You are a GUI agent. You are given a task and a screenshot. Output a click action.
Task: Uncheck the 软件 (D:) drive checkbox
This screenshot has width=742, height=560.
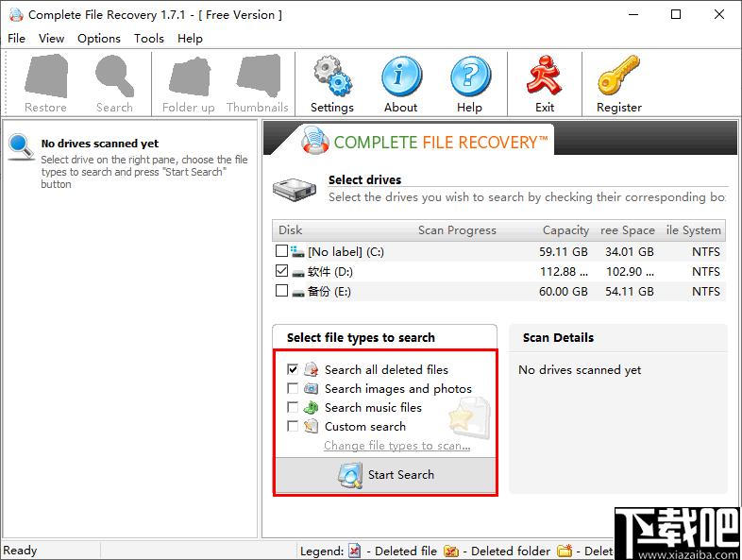tap(281, 270)
